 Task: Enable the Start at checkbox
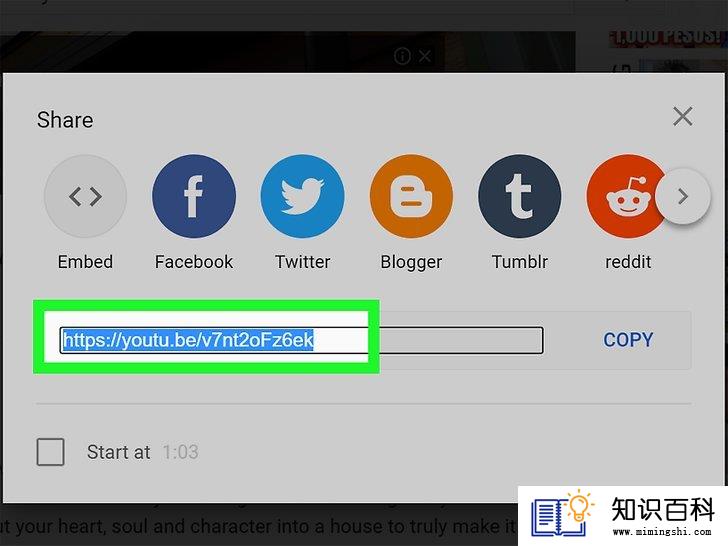pyautogui.click(x=51, y=452)
